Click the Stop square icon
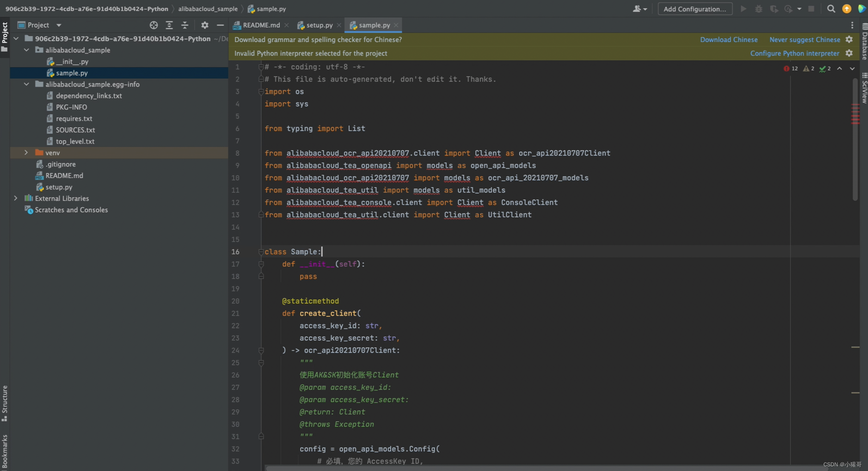868x471 pixels. [811, 8]
